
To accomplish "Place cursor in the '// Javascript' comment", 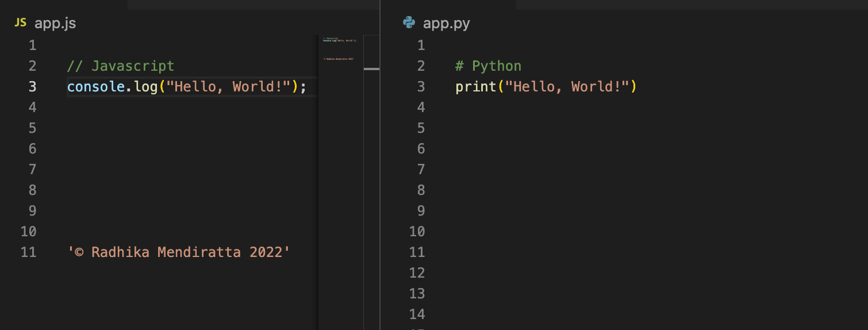I will coord(121,66).
